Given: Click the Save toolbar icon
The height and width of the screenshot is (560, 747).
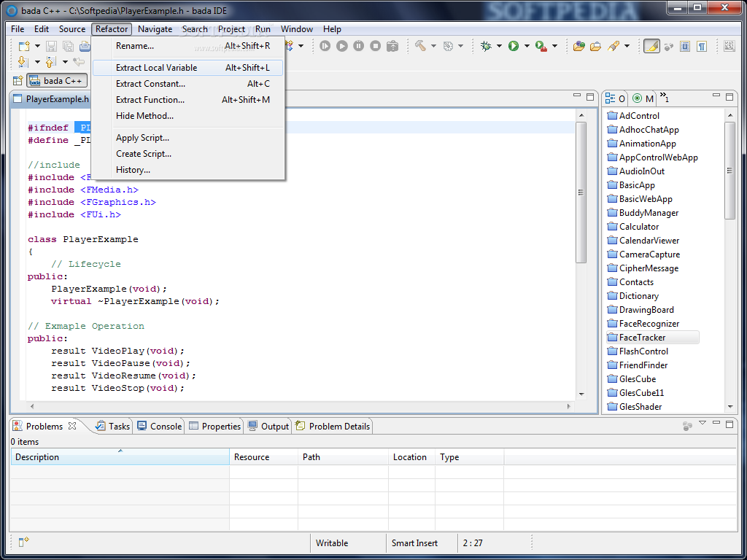Looking at the screenshot, I should pos(52,46).
